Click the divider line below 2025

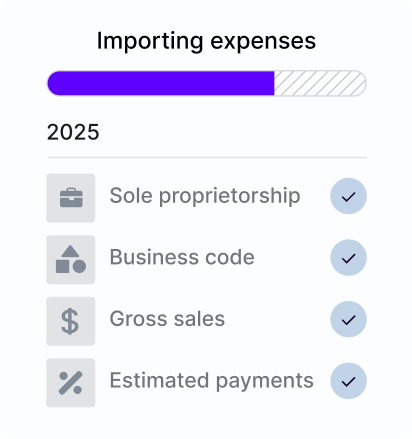click(207, 157)
